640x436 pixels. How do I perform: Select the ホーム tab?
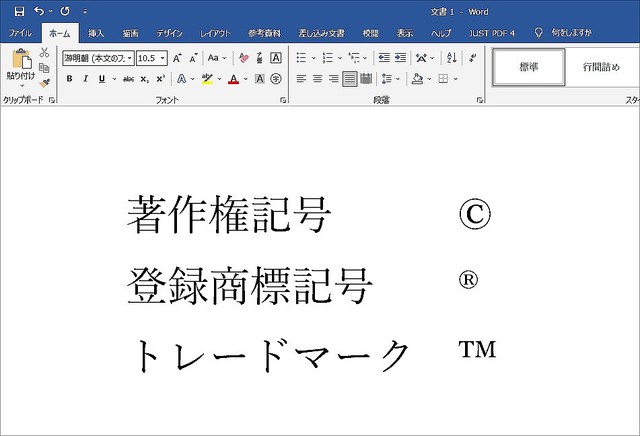(x=60, y=33)
